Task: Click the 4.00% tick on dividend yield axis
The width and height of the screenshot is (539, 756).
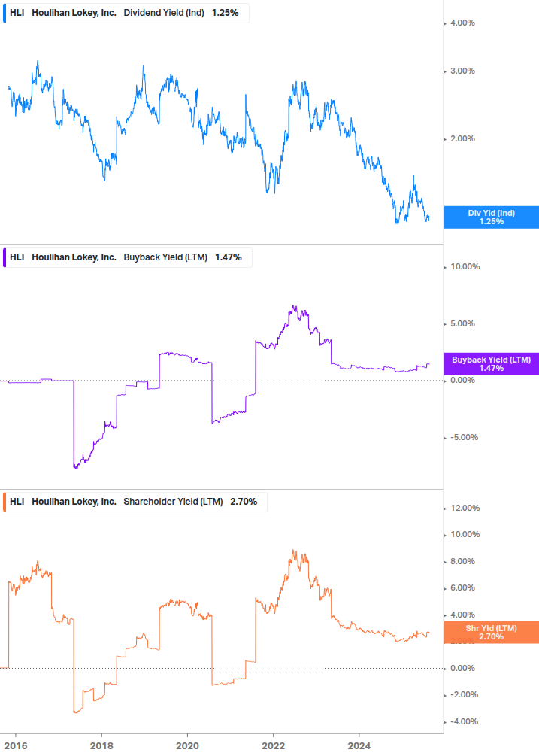Action: coord(462,23)
